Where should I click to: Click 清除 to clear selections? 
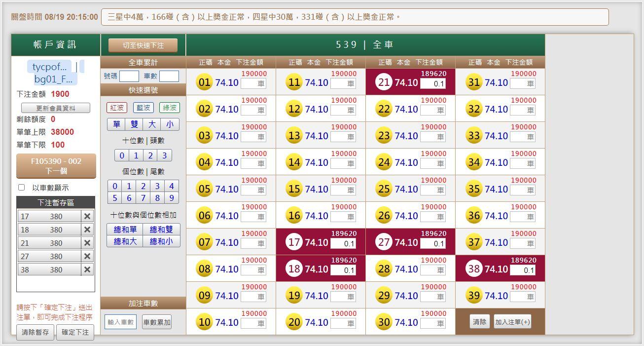pos(479,322)
